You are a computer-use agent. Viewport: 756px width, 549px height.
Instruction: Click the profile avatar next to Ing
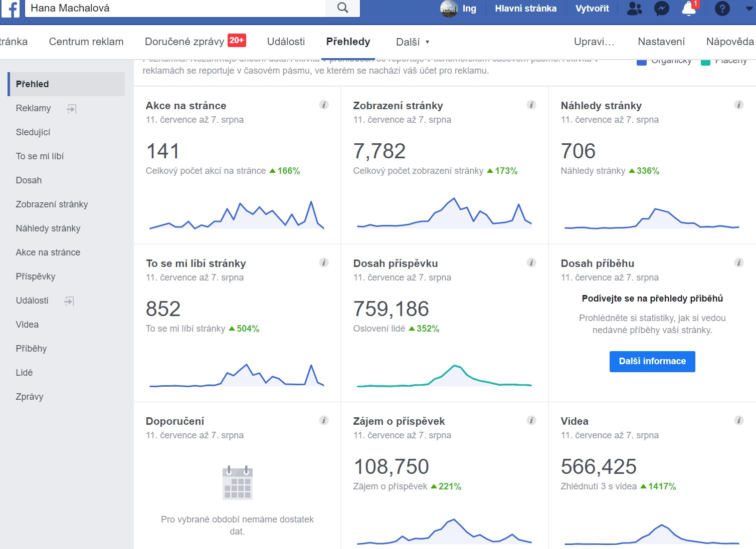point(449,9)
